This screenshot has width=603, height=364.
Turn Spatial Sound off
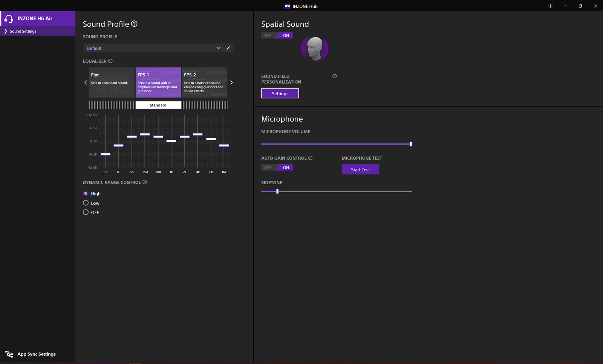268,35
